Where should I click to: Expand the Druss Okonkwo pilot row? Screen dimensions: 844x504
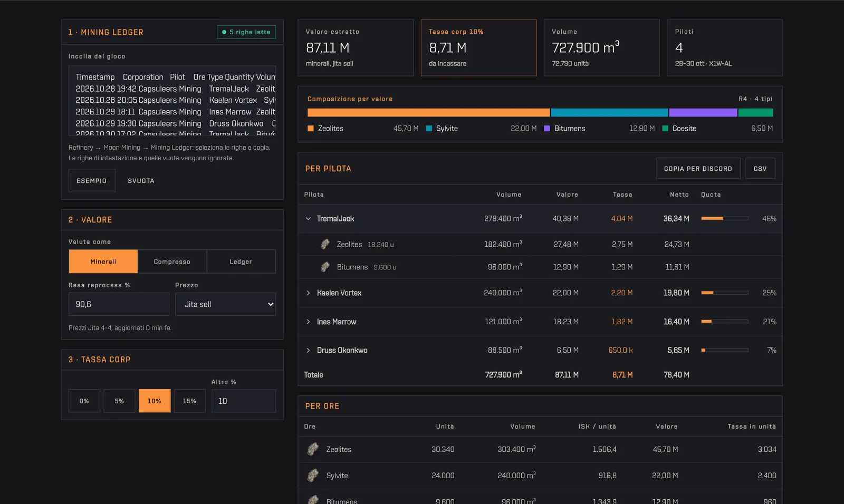308,350
